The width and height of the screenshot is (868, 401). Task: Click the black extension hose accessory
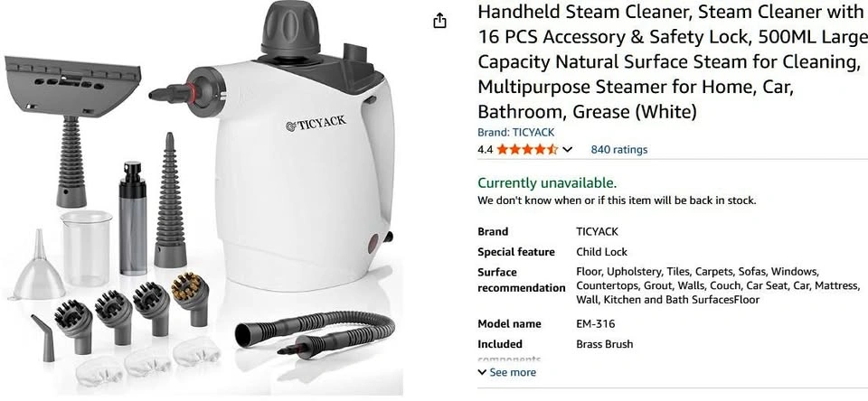click(x=316, y=333)
